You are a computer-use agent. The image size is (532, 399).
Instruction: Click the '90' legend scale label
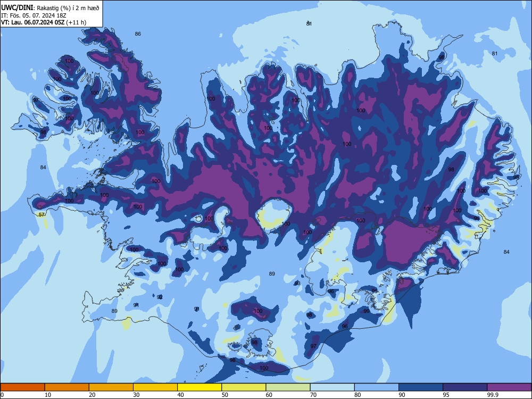(402, 395)
